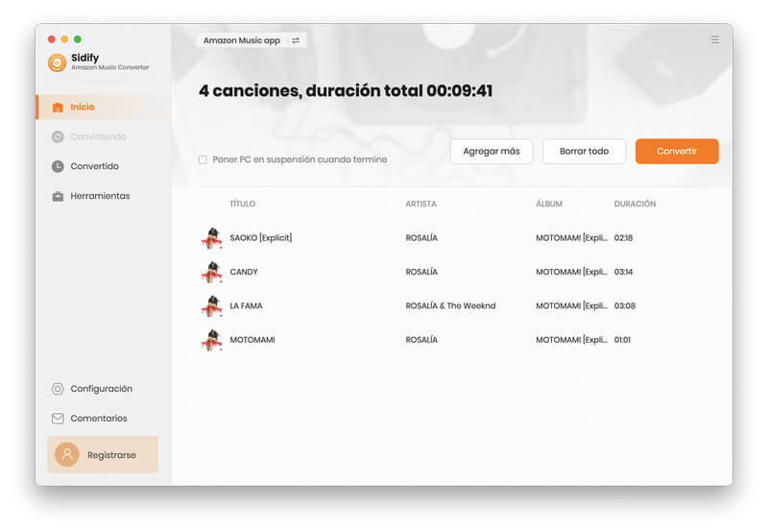The width and height of the screenshot is (768, 532).
Task: Click duration 03:14
Action: point(623,272)
